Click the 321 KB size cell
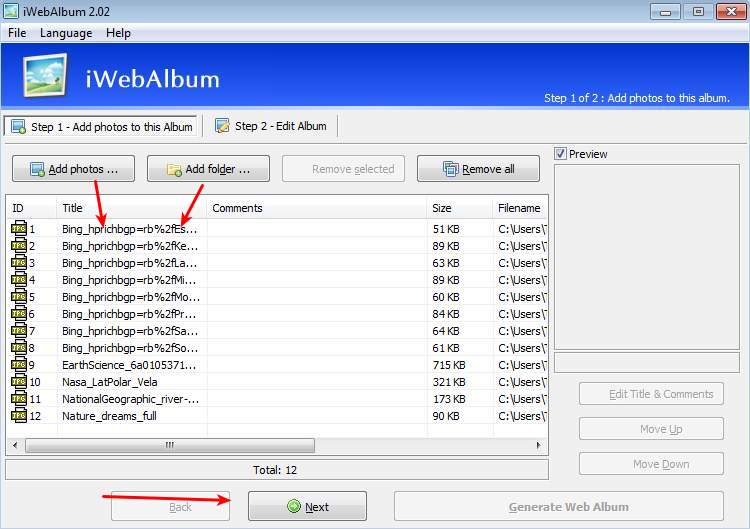 (449, 382)
